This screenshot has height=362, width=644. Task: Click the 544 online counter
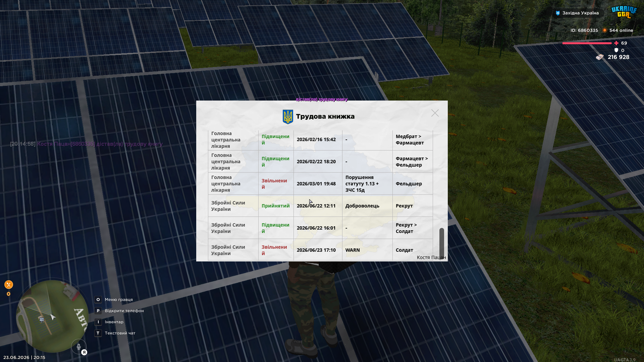tap(621, 30)
